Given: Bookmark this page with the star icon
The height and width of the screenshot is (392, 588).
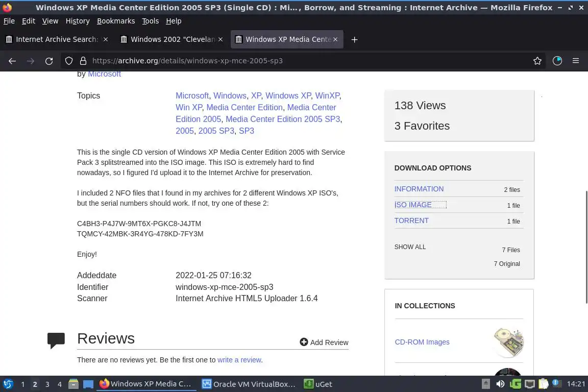Looking at the screenshot, I should (537, 61).
